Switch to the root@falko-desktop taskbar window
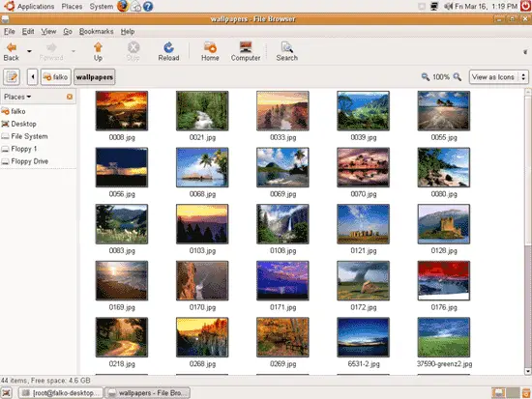This screenshot has width=532, height=399. click(x=61, y=393)
